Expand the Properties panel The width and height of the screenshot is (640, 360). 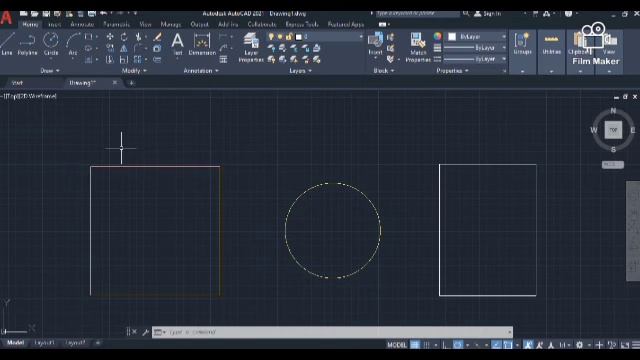(452, 71)
